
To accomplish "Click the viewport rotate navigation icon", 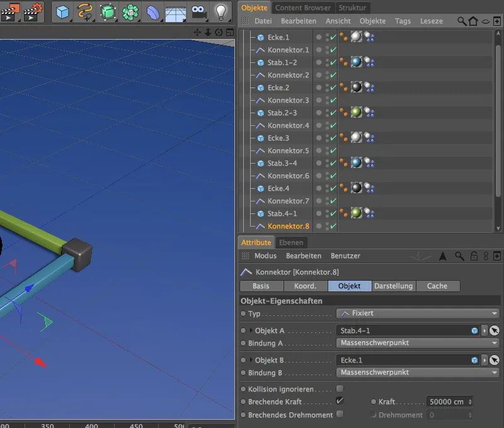I will (x=219, y=32).
